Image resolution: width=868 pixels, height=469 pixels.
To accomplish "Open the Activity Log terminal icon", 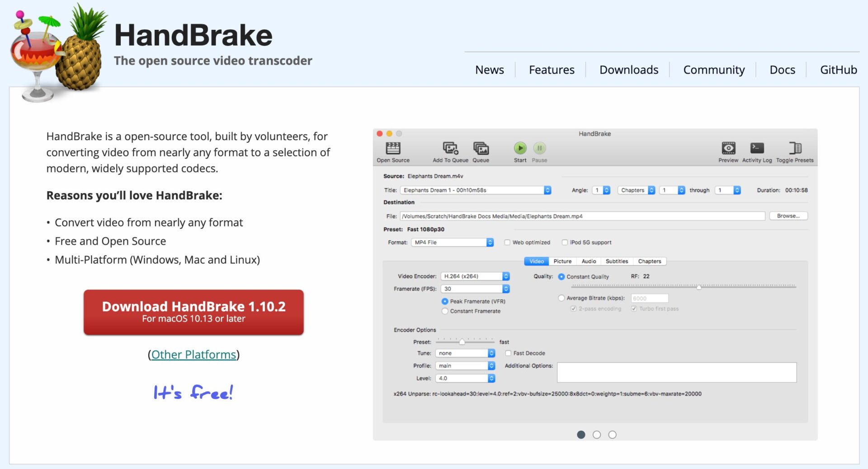I will (x=757, y=148).
